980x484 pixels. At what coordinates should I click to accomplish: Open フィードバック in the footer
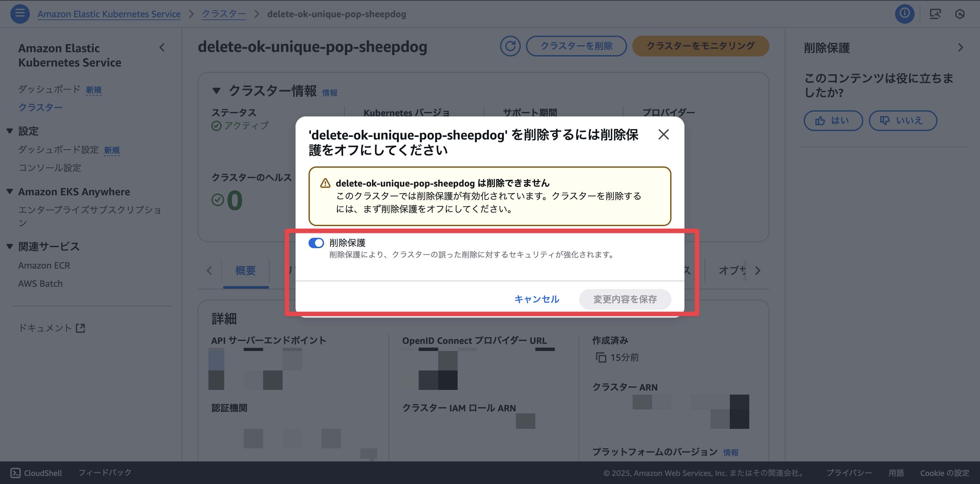105,473
